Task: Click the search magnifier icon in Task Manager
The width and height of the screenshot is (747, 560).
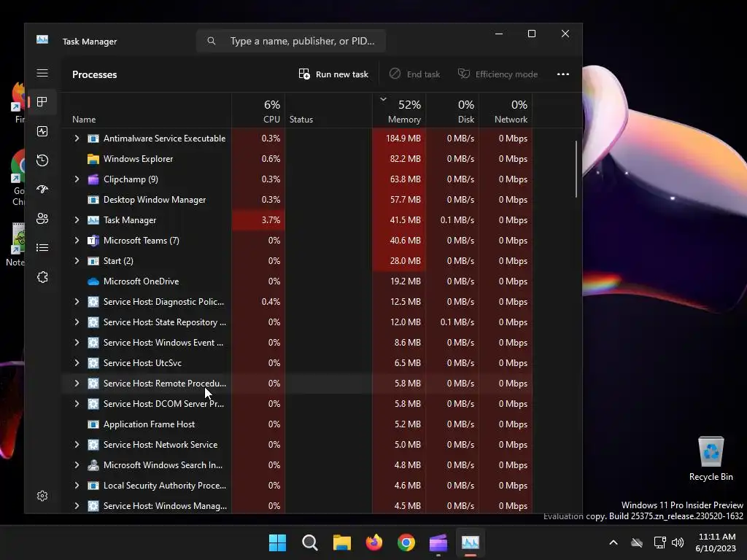Action: point(211,41)
